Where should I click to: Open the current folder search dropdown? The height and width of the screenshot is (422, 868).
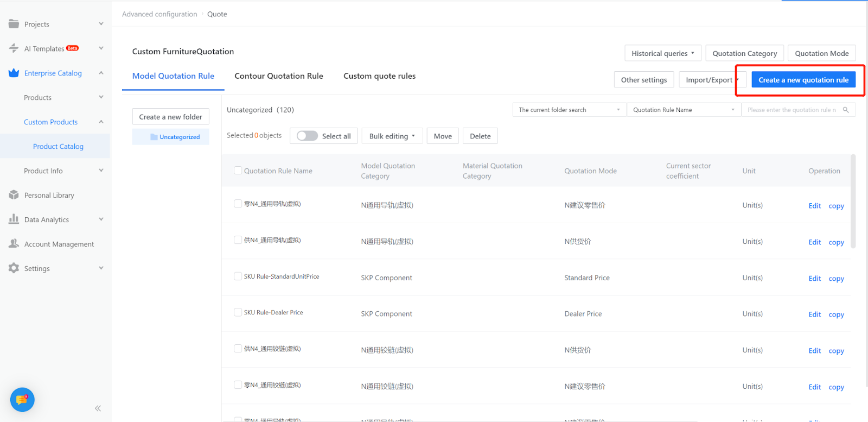569,110
